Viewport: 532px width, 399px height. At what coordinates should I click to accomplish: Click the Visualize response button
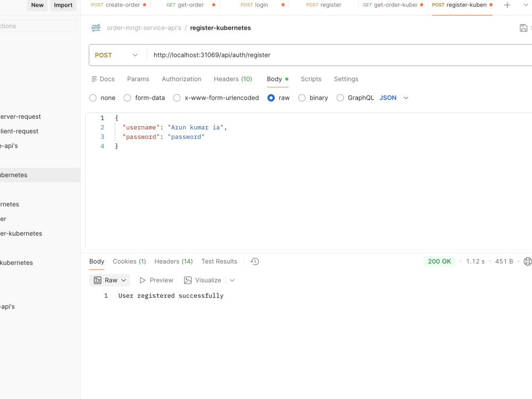pos(203,280)
